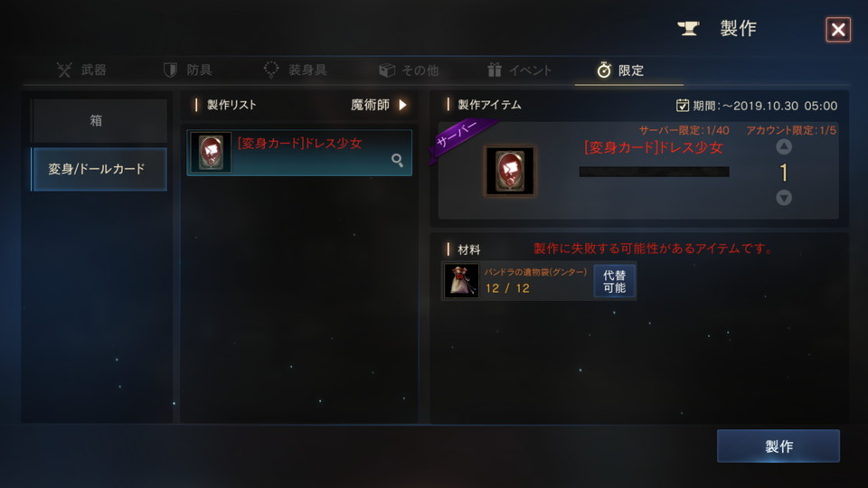Open the 装身具 tab
Image resolution: width=868 pixels, height=488 pixels.
pyautogui.click(x=295, y=70)
